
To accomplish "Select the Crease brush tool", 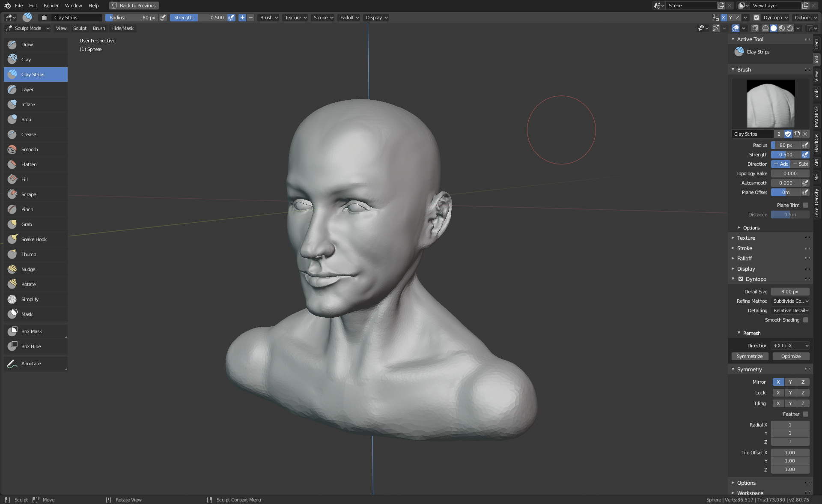I will (29, 134).
